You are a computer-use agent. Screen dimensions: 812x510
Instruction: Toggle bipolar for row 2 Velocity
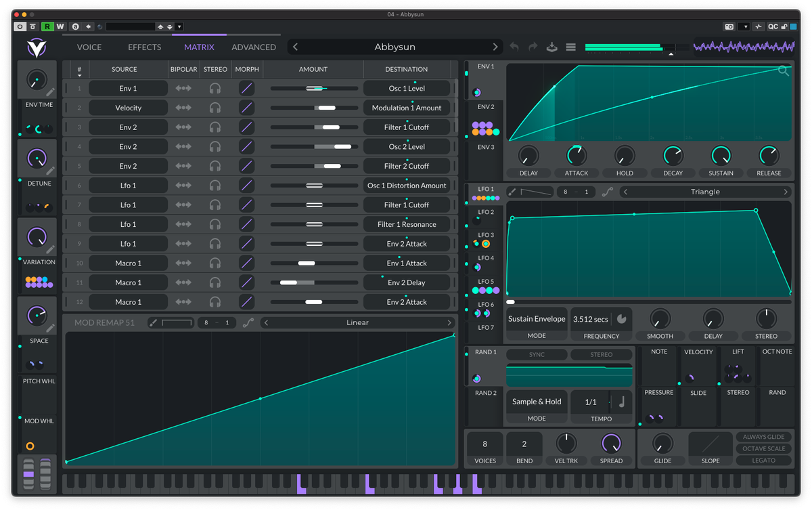click(x=183, y=108)
